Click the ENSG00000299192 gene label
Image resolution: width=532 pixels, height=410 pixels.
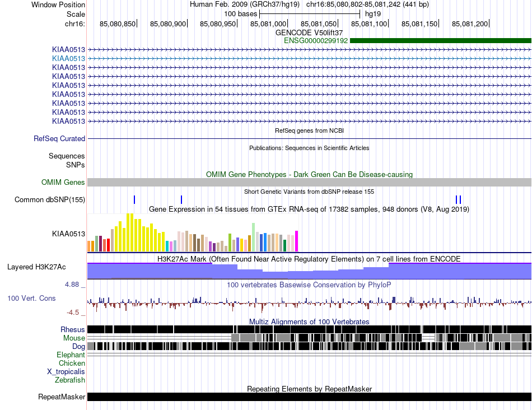pyautogui.click(x=315, y=41)
